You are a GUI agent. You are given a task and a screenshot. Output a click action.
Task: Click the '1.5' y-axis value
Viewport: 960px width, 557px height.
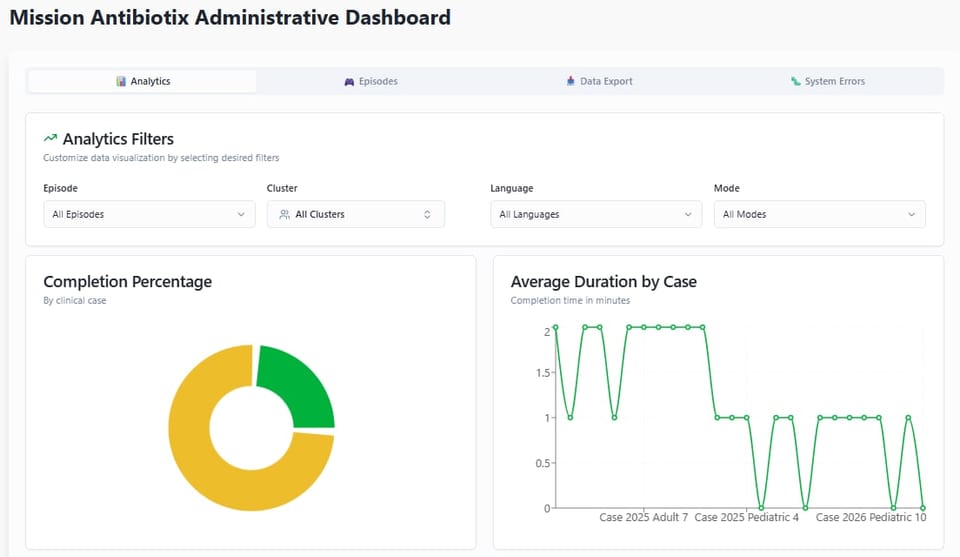[x=543, y=373]
